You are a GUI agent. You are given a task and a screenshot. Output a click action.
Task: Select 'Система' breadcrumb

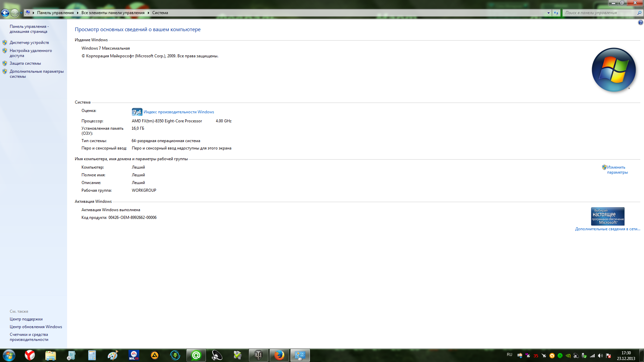160,13
